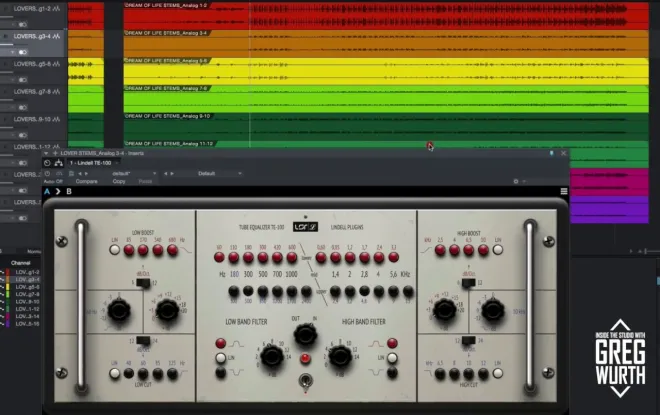Flip the metal power toggle switch at bottom center
Screen dimensions: 660x415
pyautogui.click(x=306, y=381)
